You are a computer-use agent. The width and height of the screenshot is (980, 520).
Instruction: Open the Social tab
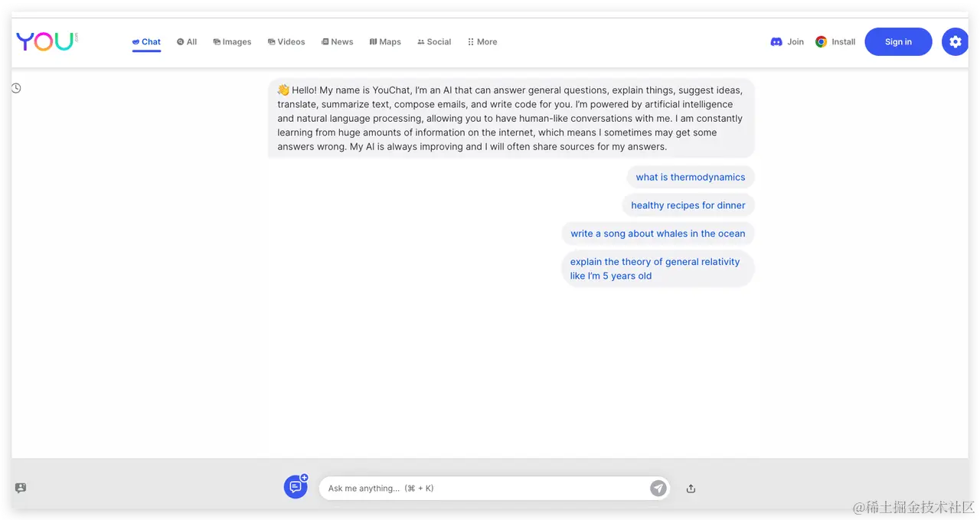pos(434,42)
